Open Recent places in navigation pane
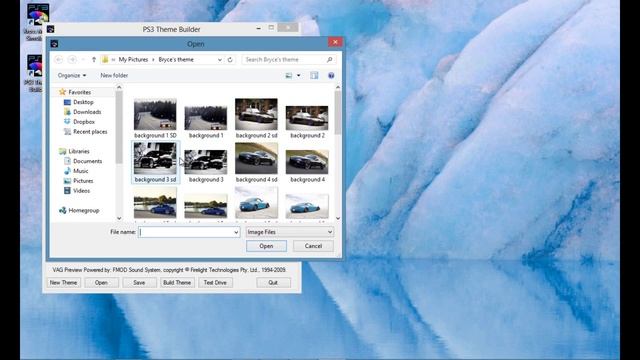Screen dimensions: 640x360 (x=90, y=132)
